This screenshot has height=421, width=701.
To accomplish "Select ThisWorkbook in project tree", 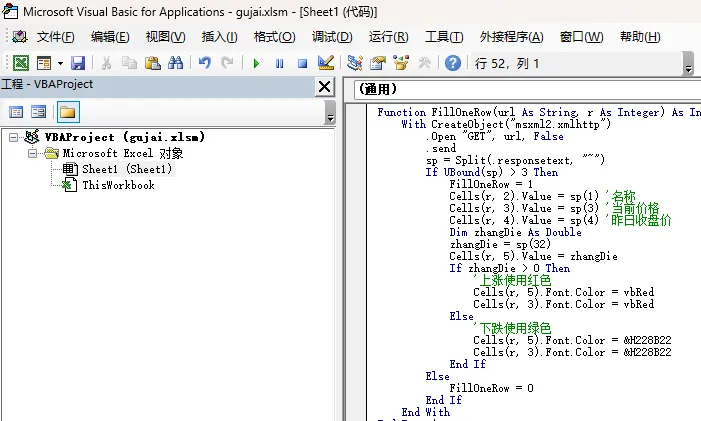I will (x=118, y=185).
